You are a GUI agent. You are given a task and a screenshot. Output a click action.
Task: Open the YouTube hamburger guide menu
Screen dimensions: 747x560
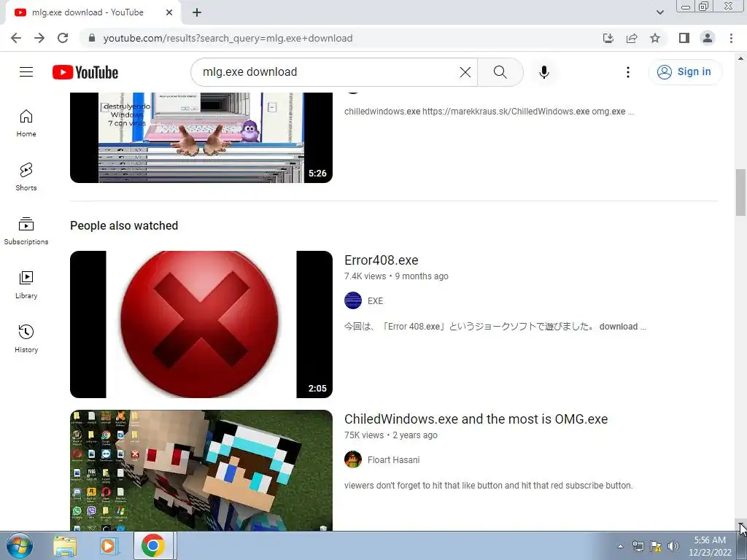point(26,72)
